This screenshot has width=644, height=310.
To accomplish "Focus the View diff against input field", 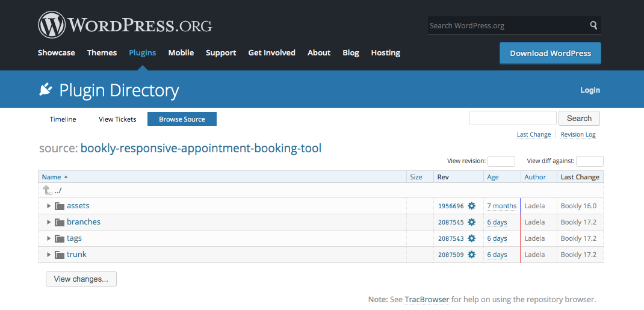I will [590, 161].
